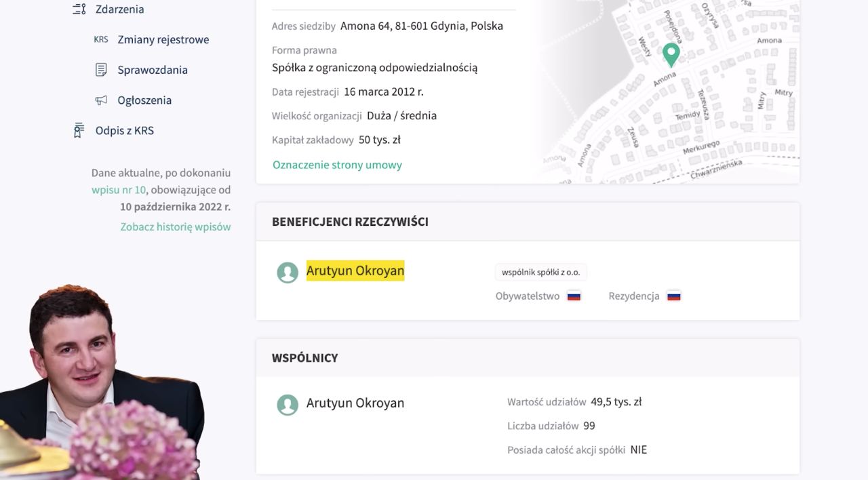The image size is (868, 480).
Task: Click the Sprawozdania document icon
Action: tap(101, 70)
